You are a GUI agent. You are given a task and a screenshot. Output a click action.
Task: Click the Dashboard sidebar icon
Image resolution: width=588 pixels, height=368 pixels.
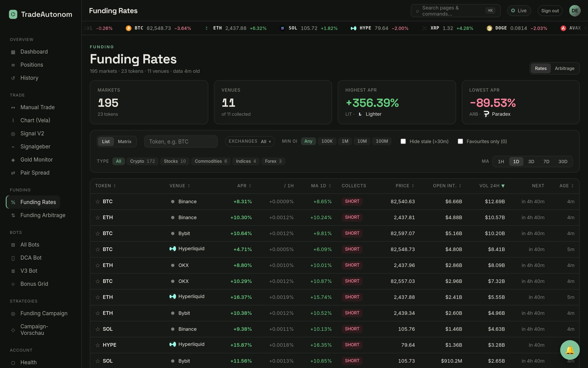(x=13, y=52)
